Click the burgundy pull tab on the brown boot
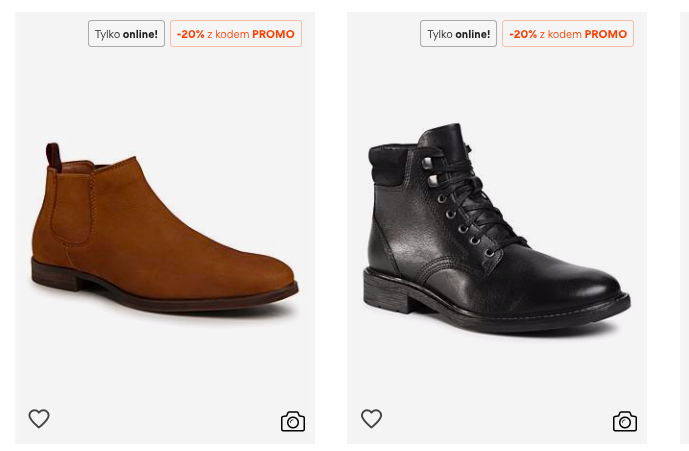 tap(52, 155)
